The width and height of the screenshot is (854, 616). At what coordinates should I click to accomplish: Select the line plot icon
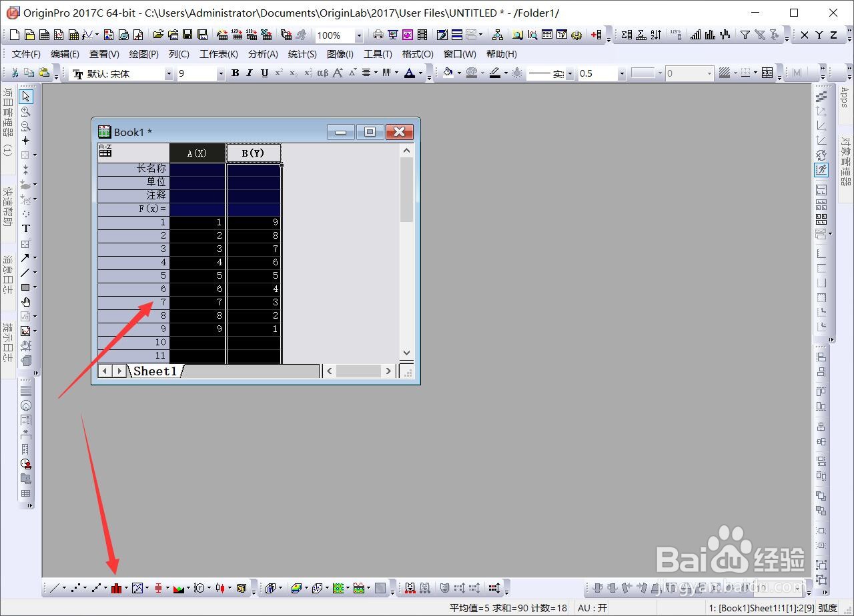coord(55,588)
